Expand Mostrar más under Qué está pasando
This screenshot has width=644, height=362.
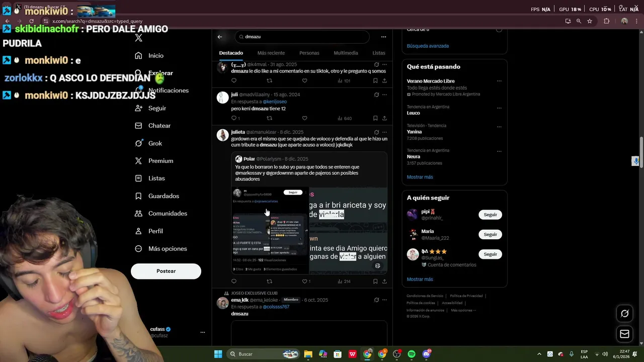tap(420, 177)
